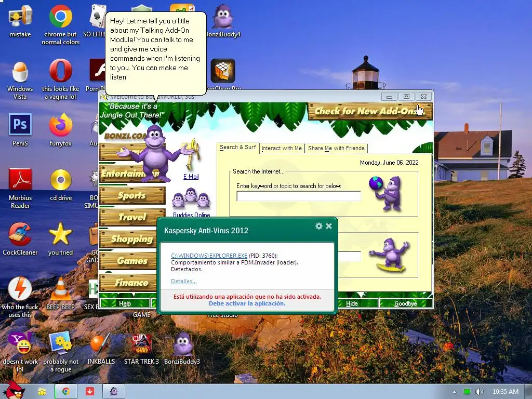
Task: Open the Photoshop Ps desktop icon
Action: tap(20, 125)
